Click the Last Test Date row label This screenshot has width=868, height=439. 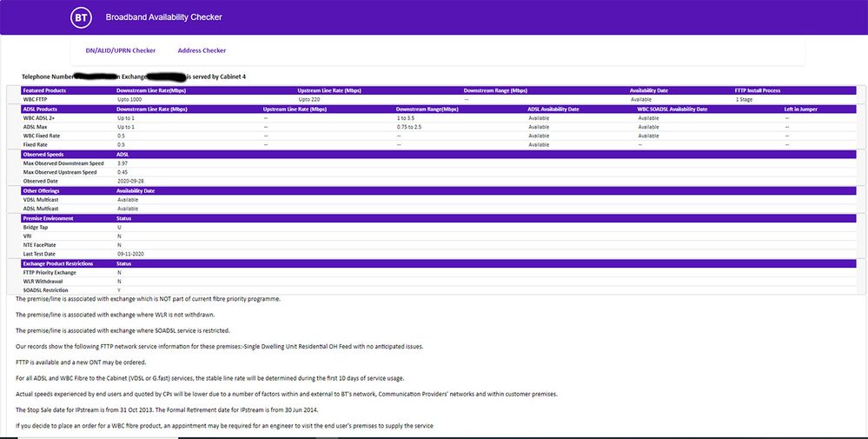tap(39, 254)
